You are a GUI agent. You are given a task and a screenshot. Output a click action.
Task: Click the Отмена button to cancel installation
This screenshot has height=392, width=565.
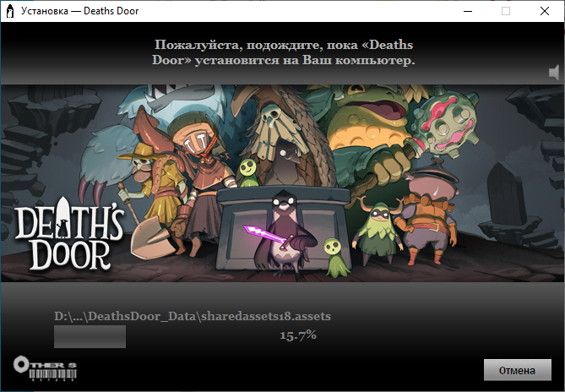tap(518, 370)
